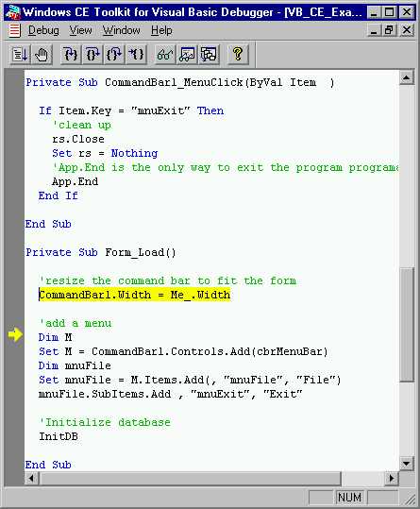Open Quick Watch glasses icon
The width and height of the screenshot is (420, 509).
pyautogui.click(x=164, y=54)
